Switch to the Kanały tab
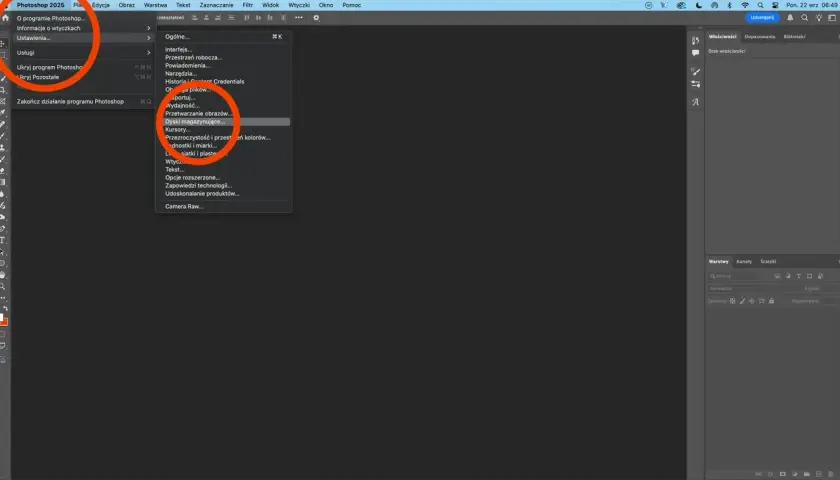 (x=744, y=261)
